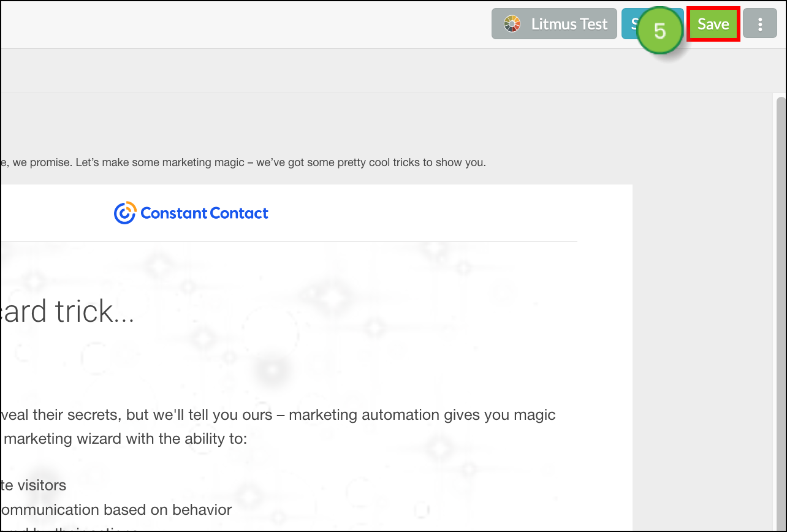Select the 'ard trick...' headline text

[67, 312]
